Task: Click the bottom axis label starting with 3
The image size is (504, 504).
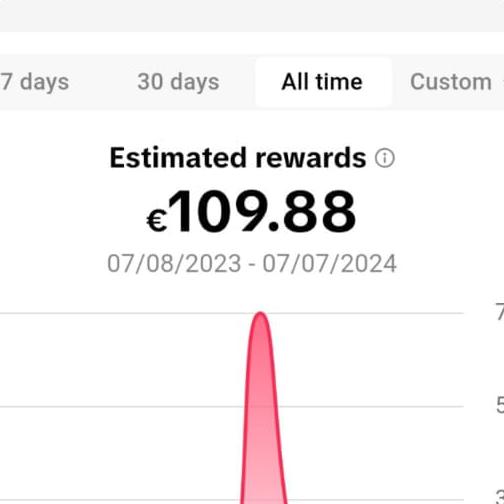Action: (499, 497)
